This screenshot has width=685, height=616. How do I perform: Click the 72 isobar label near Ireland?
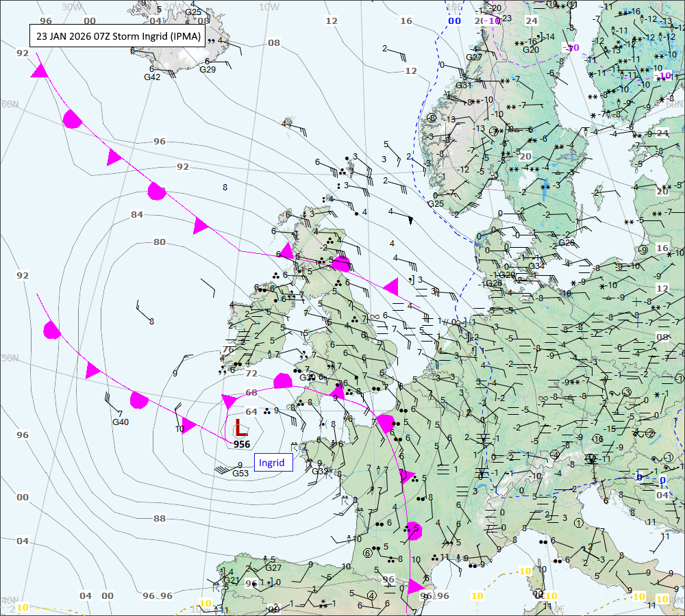(x=251, y=373)
